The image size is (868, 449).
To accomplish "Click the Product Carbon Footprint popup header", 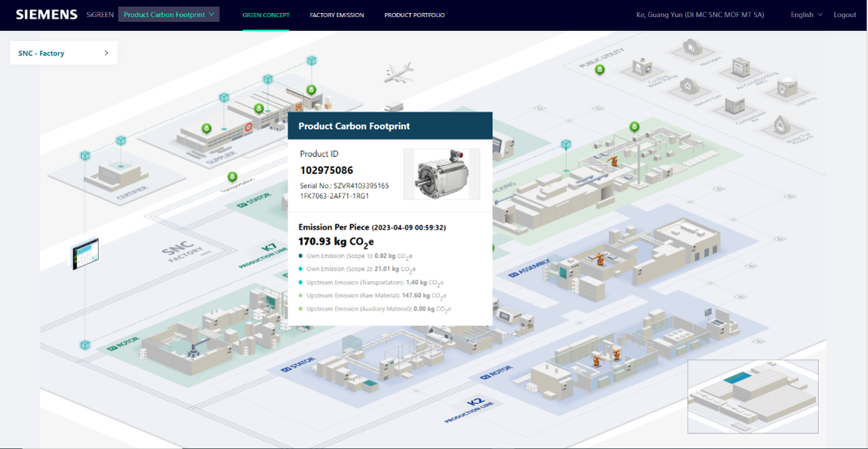I will 390,126.
